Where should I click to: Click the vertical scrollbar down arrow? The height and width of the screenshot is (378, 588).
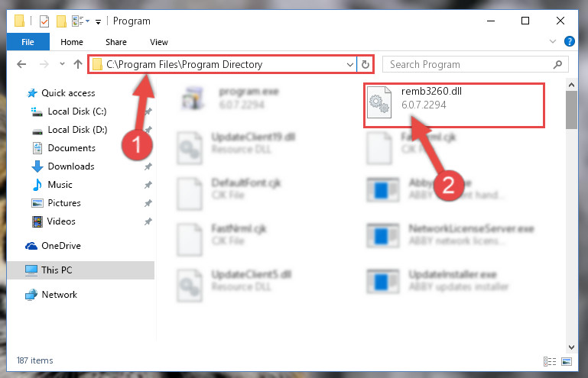(571, 347)
